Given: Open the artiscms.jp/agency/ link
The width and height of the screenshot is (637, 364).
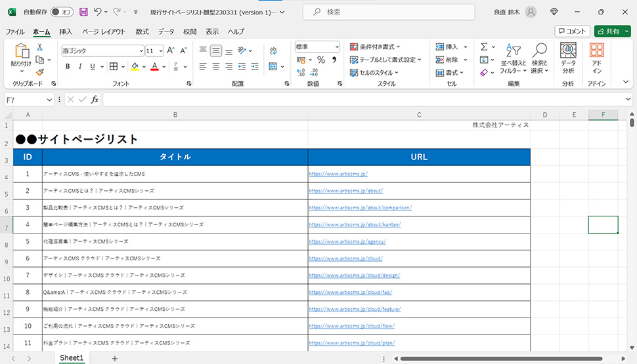Looking at the screenshot, I should tap(347, 241).
